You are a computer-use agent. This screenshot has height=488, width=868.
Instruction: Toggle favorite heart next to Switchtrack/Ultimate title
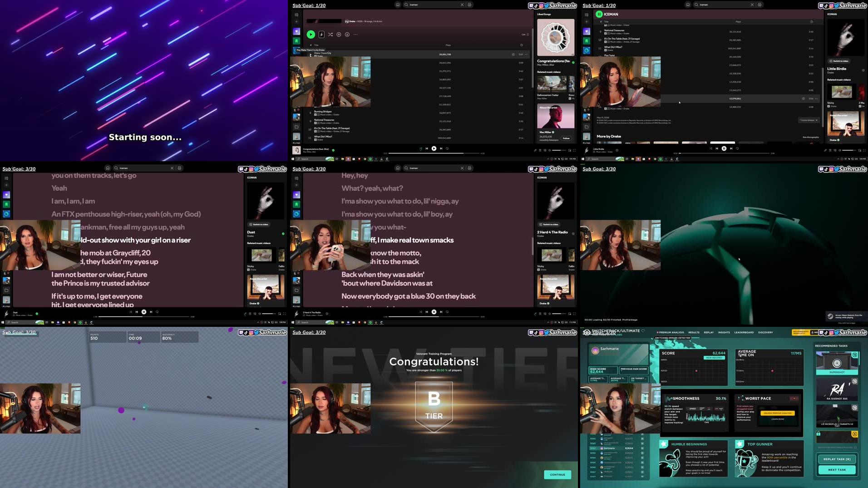point(643,331)
